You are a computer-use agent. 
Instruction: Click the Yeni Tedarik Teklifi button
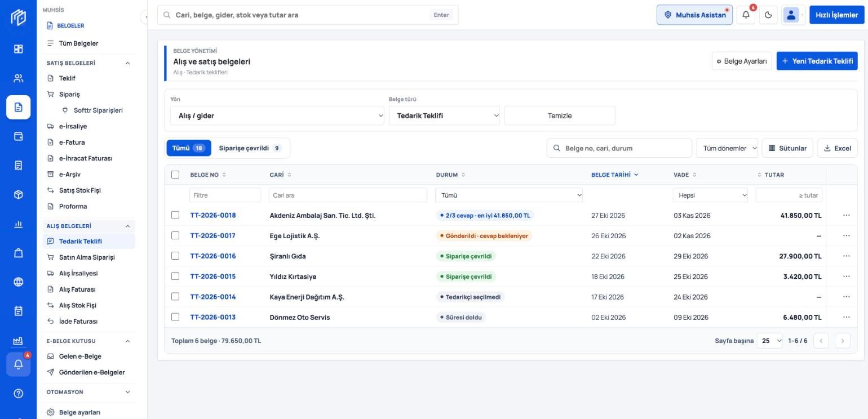(x=817, y=61)
